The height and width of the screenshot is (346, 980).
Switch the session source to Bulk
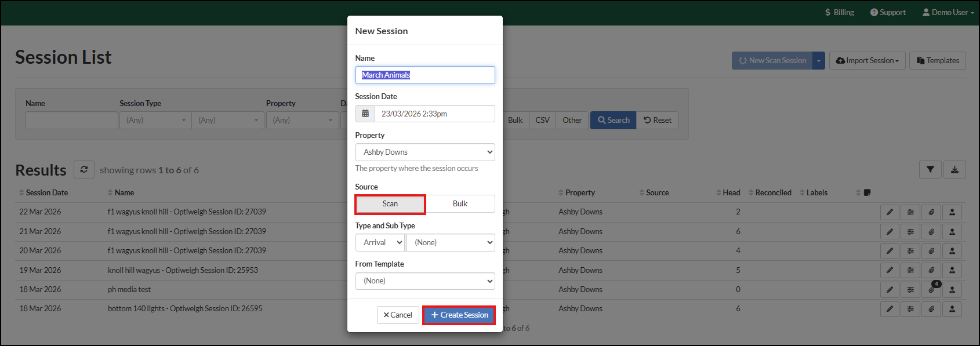click(460, 204)
